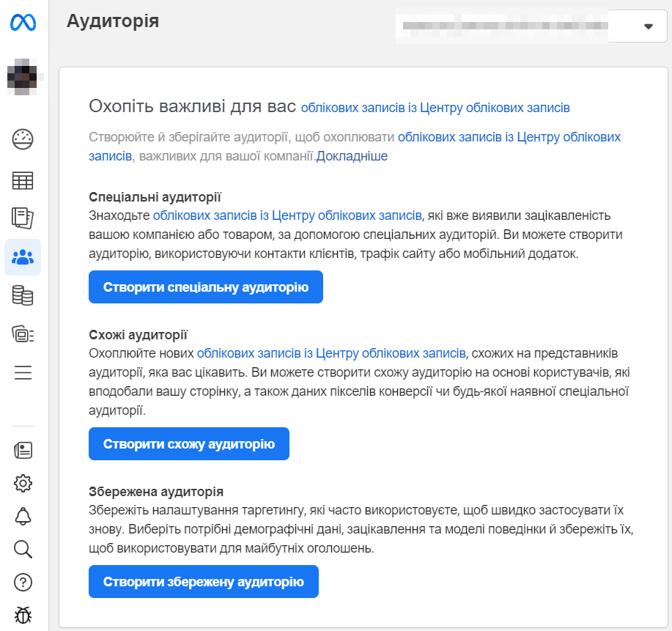Open the billing coins icon
The width and height of the screenshot is (672, 631).
pyautogui.click(x=23, y=295)
